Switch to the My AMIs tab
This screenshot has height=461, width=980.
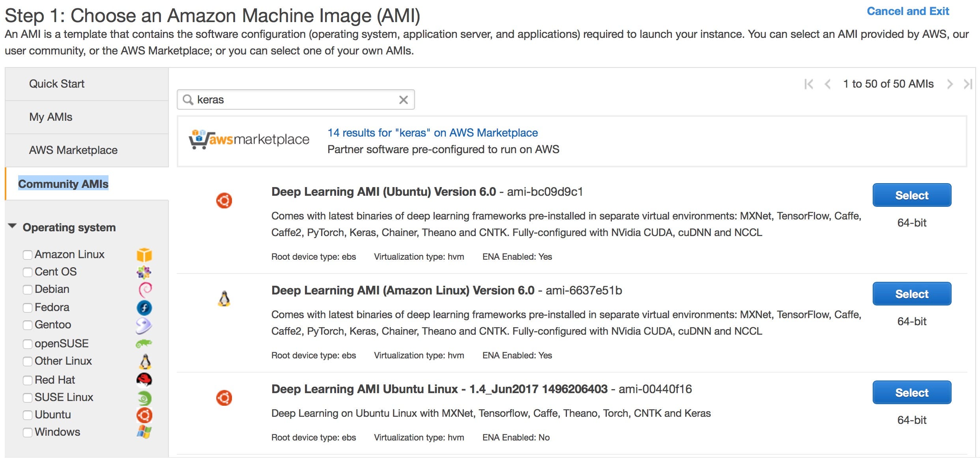coord(51,117)
